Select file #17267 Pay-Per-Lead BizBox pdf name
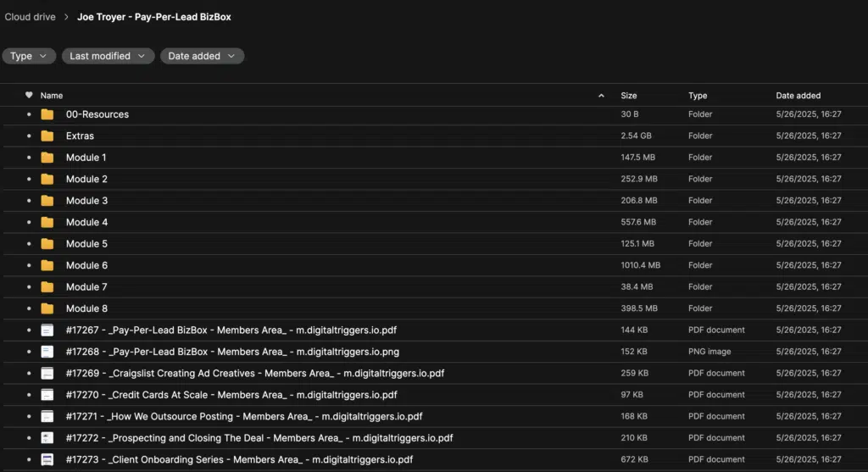This screenshot has height=472, width=868. (231, 330)
